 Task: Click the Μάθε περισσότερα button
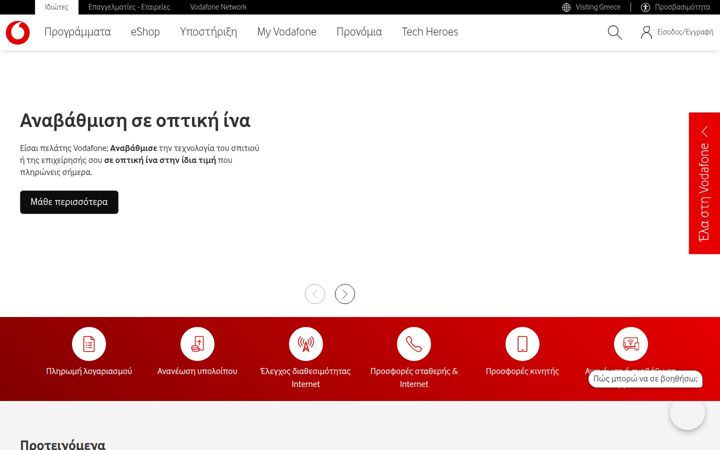click(x=69, y=202)
